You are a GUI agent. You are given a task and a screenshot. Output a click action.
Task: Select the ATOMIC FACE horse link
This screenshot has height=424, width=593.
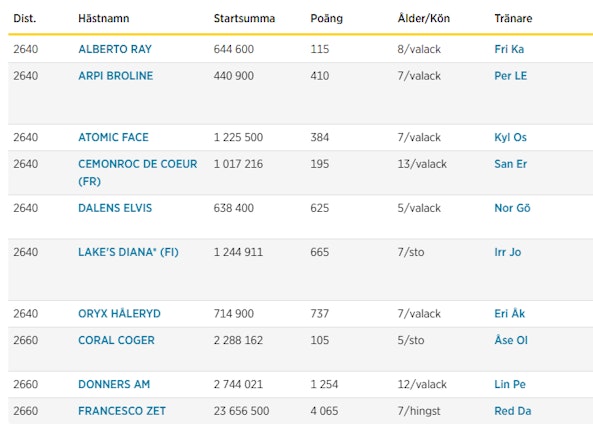(113, 137)
